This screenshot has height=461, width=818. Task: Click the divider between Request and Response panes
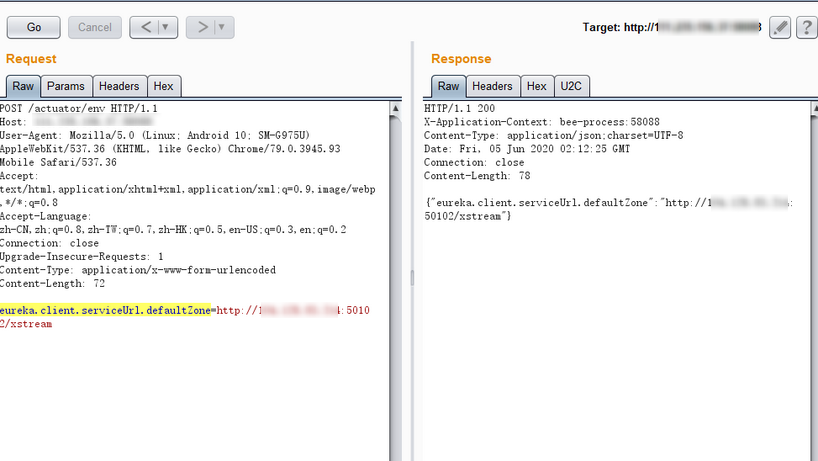(411, 275)
